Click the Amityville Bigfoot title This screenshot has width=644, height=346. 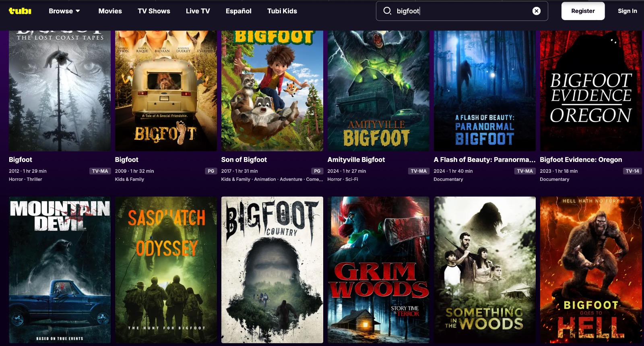point(356,160)
